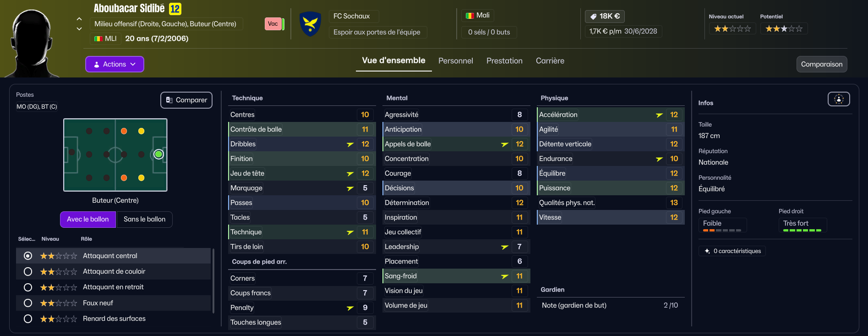The width and height of the screenshot is (868, 336).
Task: Click the Vac status badge
Action: pos(273,24)
